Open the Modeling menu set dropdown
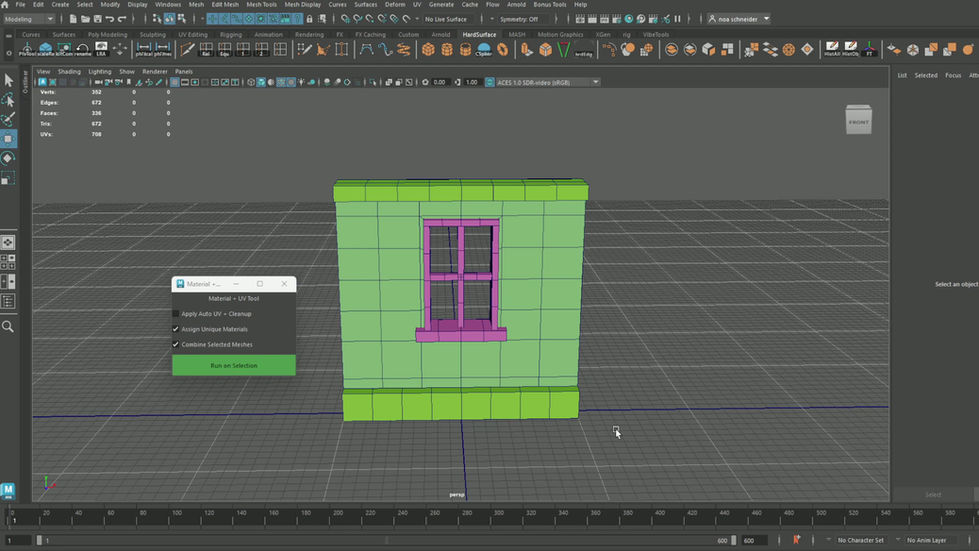 click(x=31, y=19)
